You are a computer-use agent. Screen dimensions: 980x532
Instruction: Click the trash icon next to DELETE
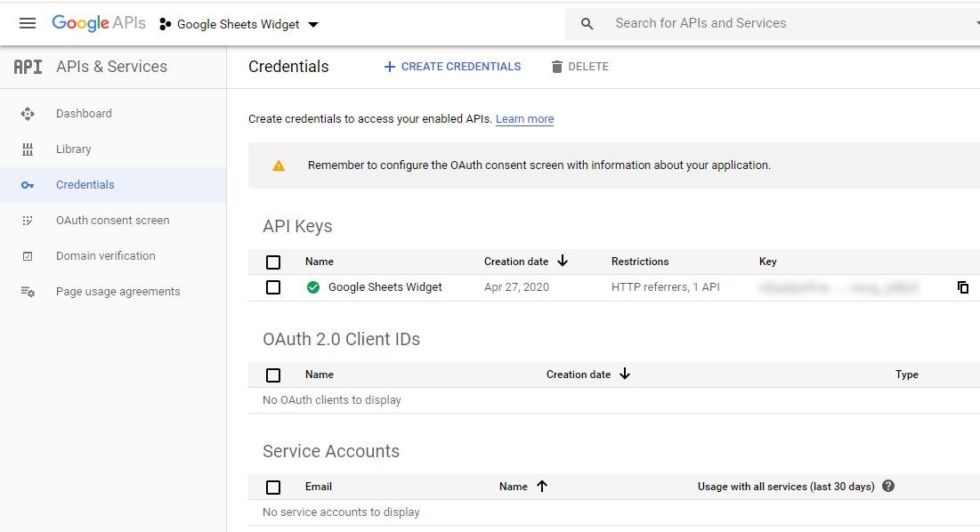click(x=557, y=67)
